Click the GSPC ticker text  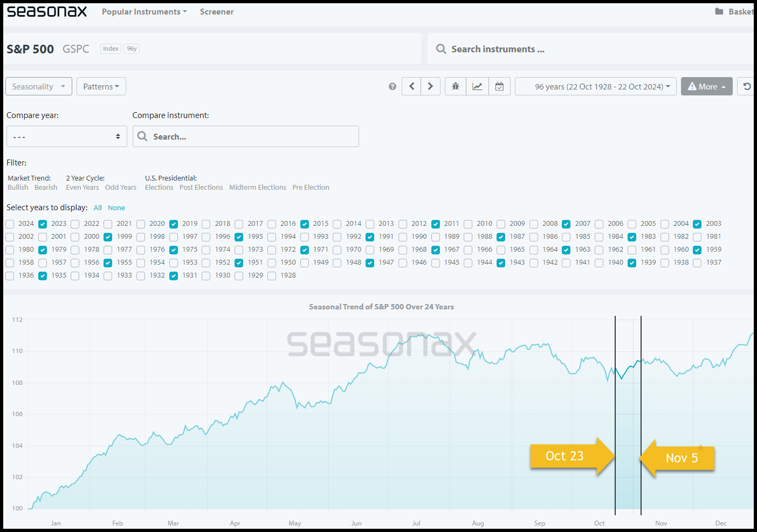coord(76,49)
